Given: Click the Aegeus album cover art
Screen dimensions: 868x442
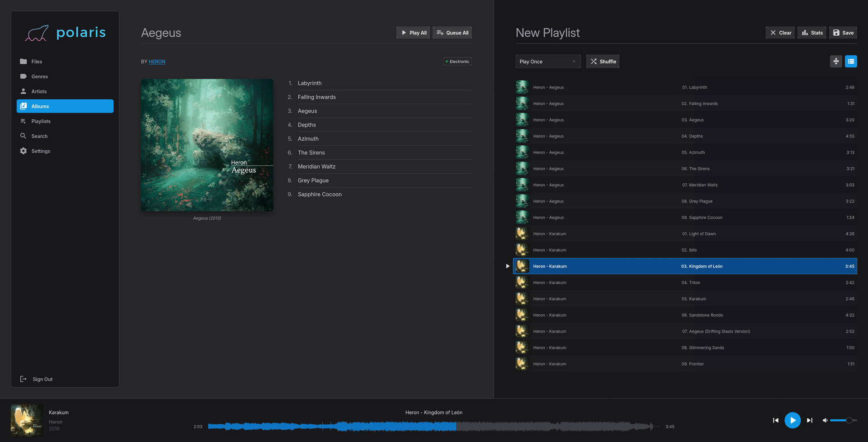Looking at the screenshot, I should tap(207, 145).
